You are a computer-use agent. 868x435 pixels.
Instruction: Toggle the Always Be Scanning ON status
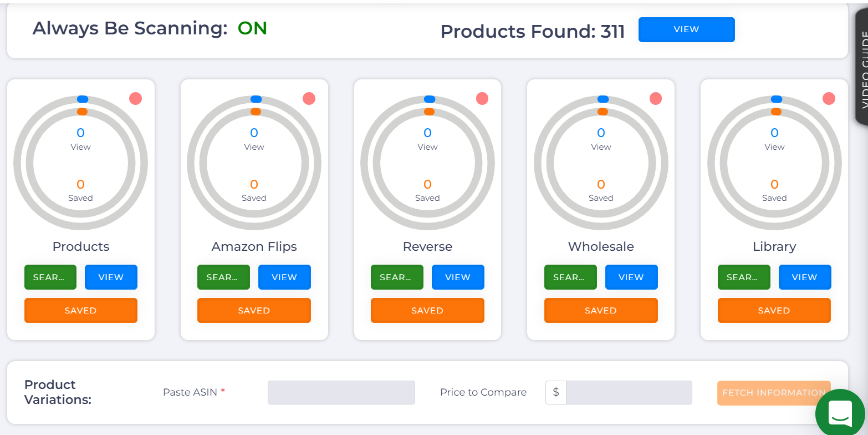(x=252, y=28)
